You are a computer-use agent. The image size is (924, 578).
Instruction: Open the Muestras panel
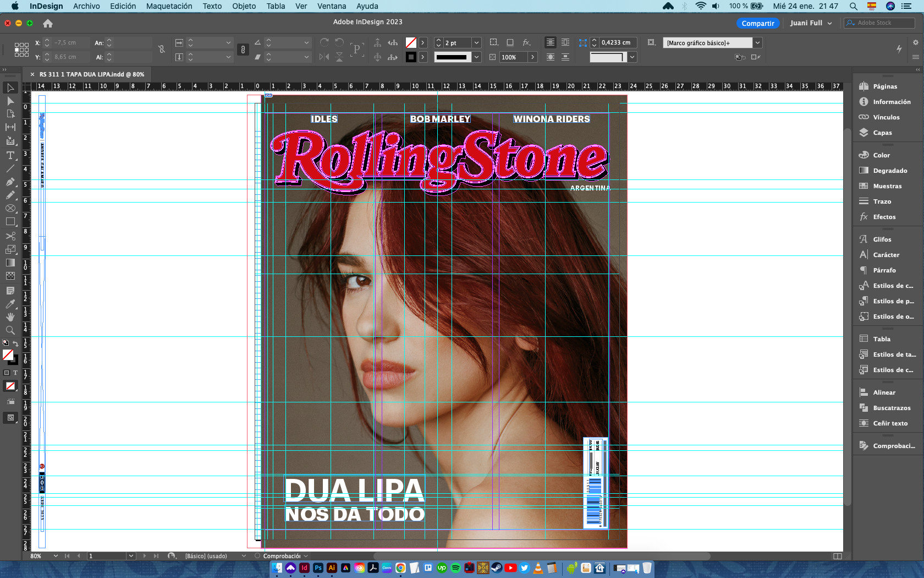[x=887, y=186]
